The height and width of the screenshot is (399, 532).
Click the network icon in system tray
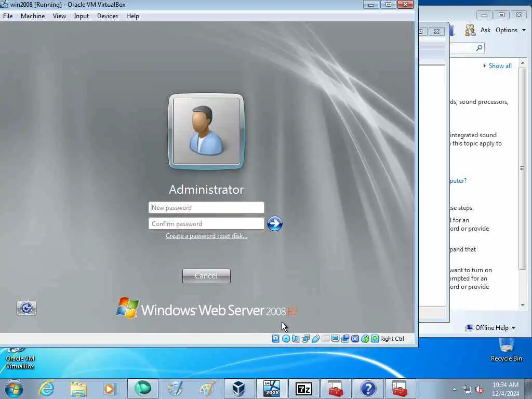coord(467,390)
